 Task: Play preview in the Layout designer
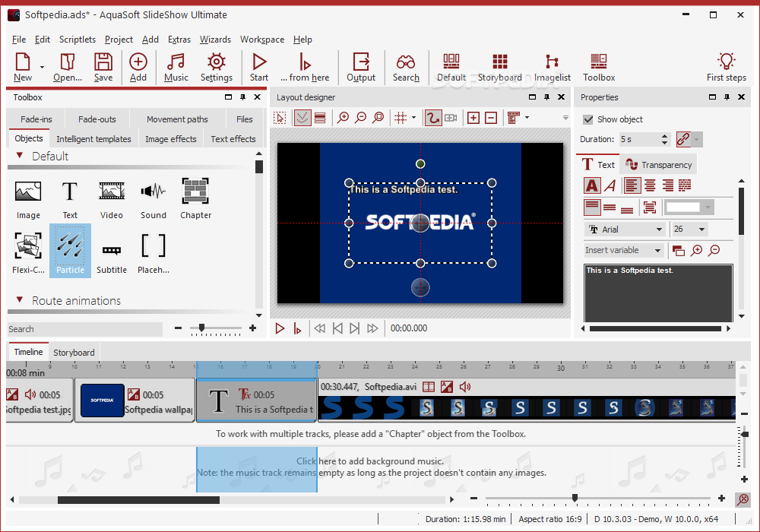tap(280, 328)
